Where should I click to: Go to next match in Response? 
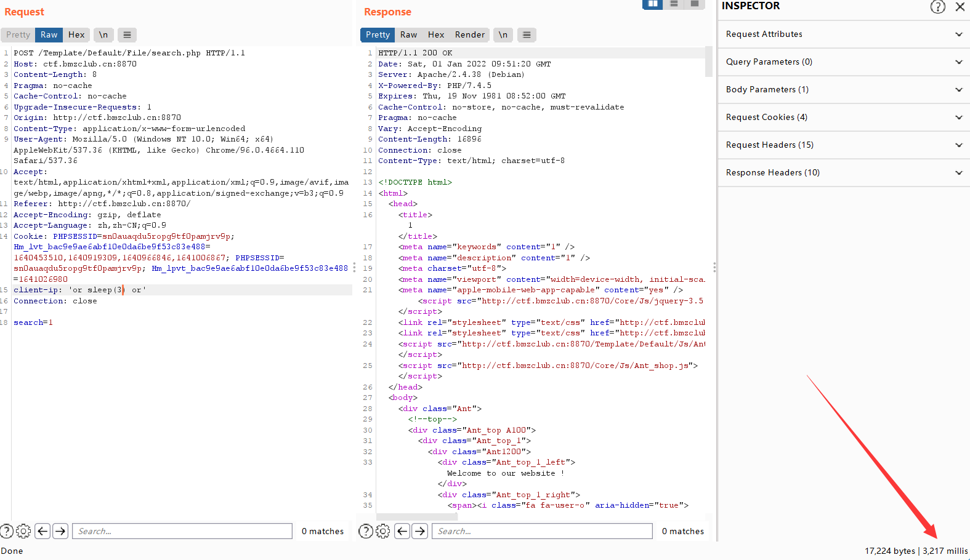click(420, 531)
